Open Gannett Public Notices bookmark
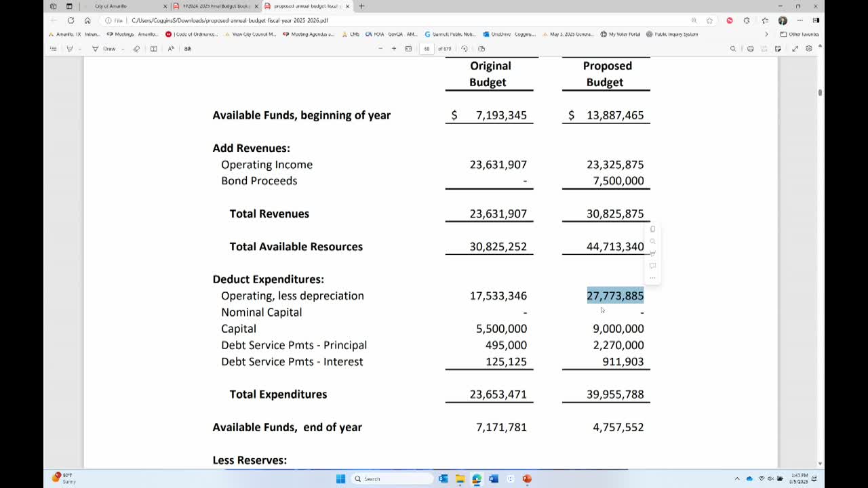This screenshot has height=488, width=868. click(x=450, y=34)
